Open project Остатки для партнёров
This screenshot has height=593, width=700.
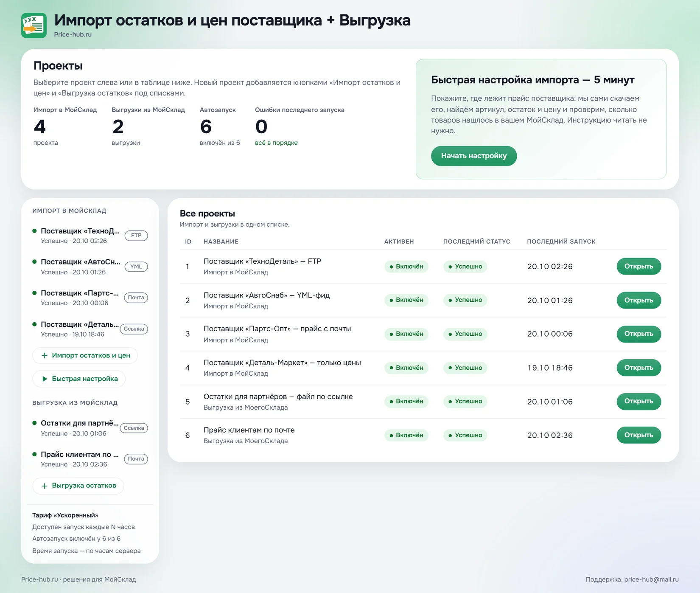[x=638, y=402]
